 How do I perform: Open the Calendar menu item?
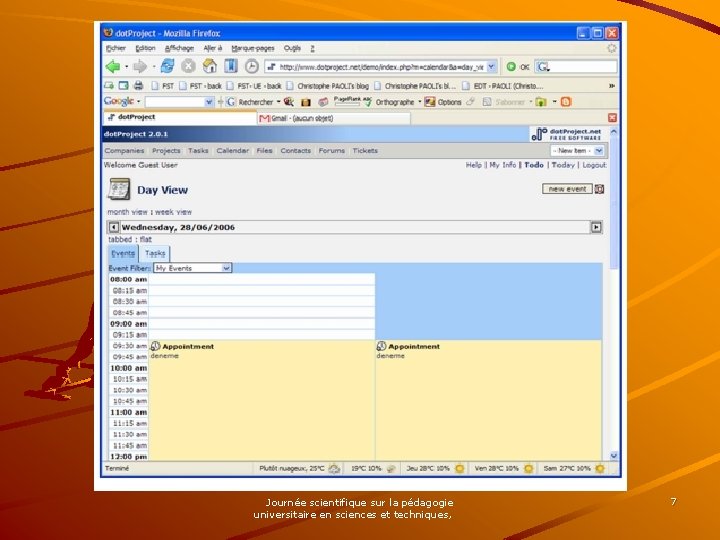[232, 151]
